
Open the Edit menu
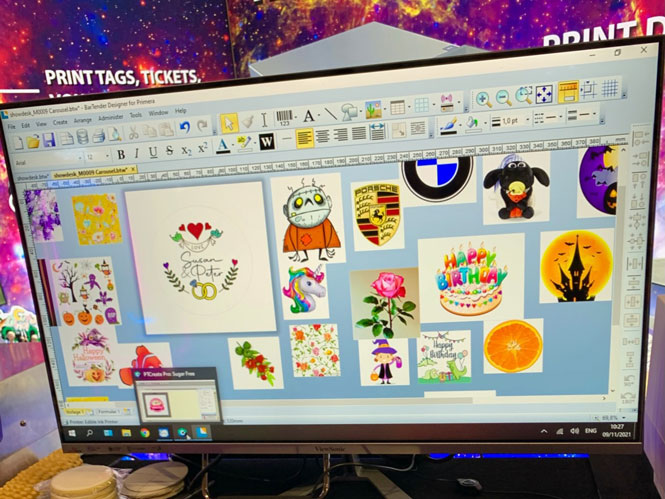[26, 125]
